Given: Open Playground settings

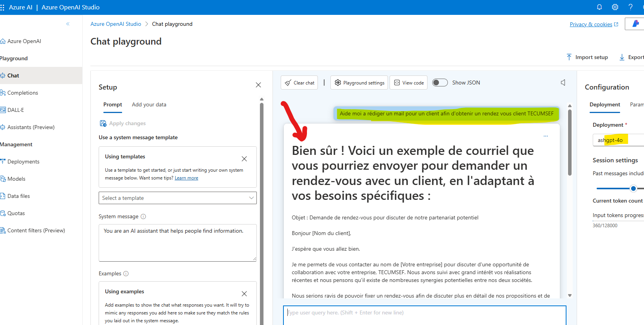Looking at the screenshot, I should 359,83.
